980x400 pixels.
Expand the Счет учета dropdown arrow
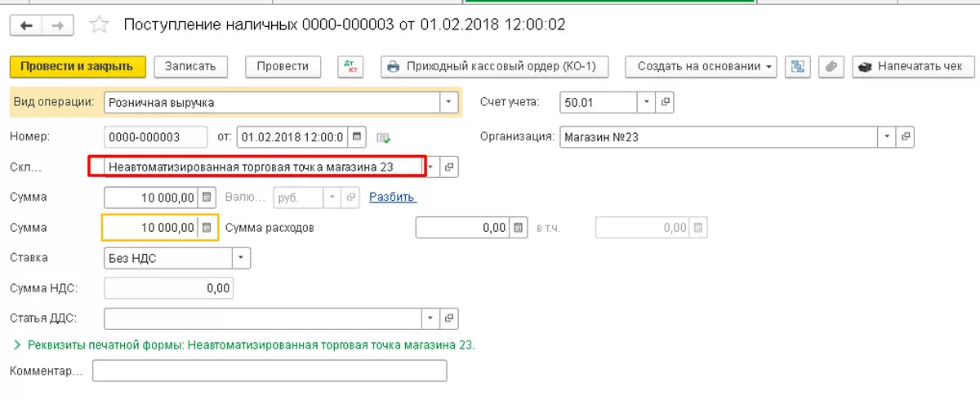646,103
